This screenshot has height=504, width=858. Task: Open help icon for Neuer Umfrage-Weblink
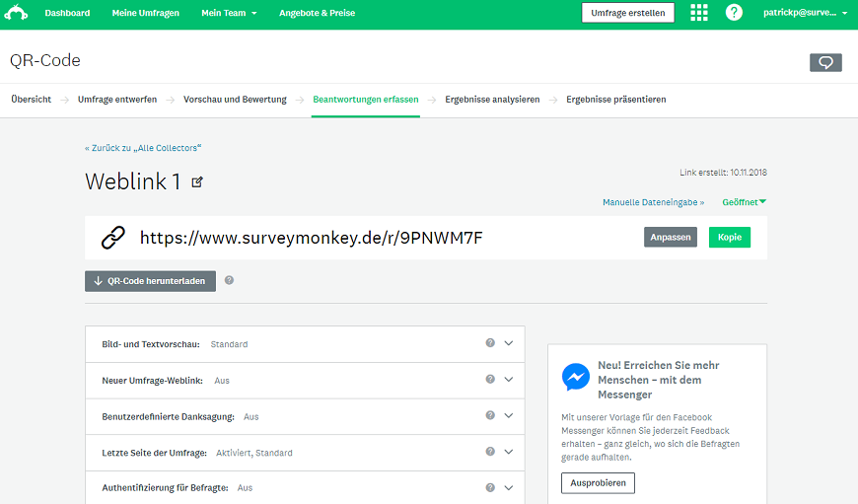click(x=490, y=379)
